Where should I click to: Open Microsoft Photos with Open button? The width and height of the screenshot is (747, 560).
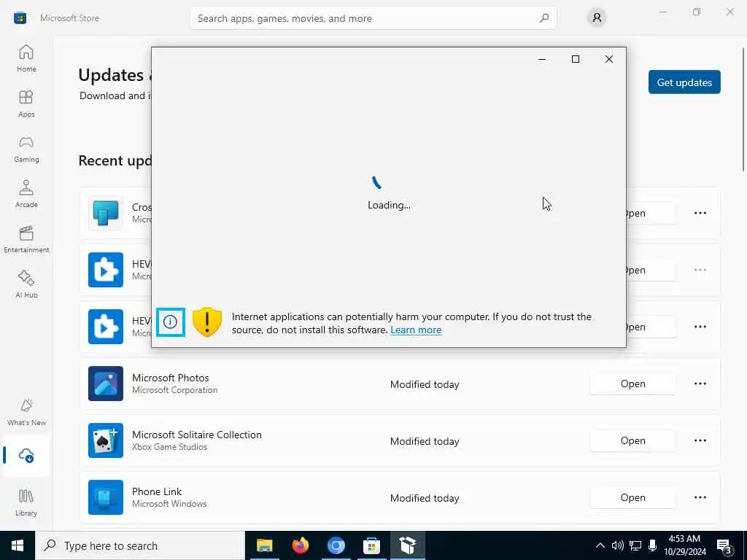coord(632,384)
